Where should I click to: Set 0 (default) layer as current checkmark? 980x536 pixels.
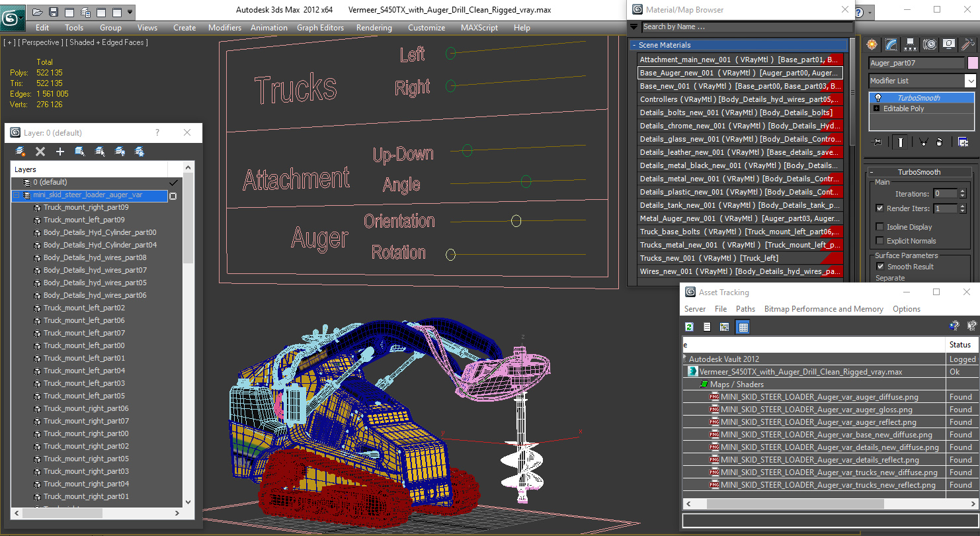coord(173,183)
